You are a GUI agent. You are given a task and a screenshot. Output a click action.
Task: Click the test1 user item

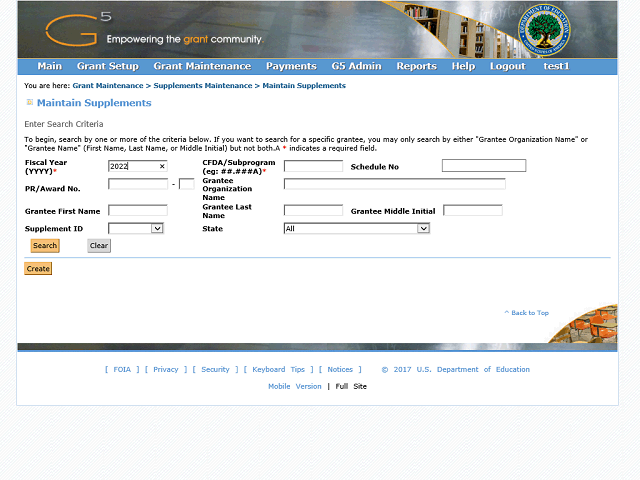tap(556, 66)
